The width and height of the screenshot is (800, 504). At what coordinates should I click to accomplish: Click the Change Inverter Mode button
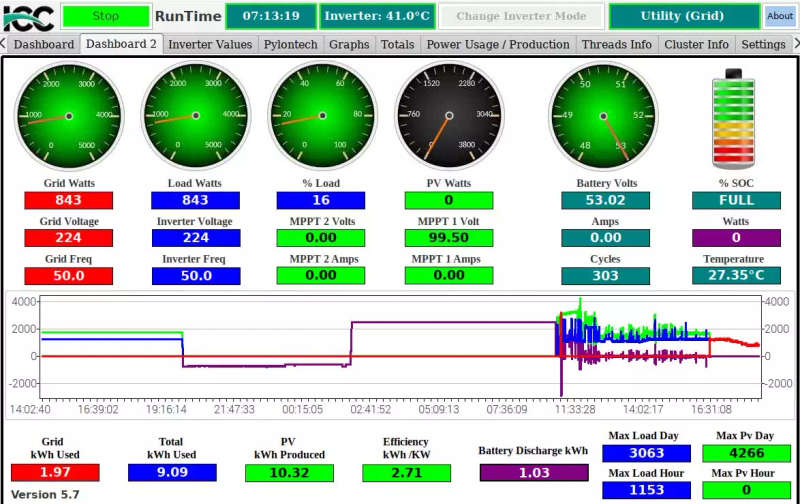tap(521, 16)
